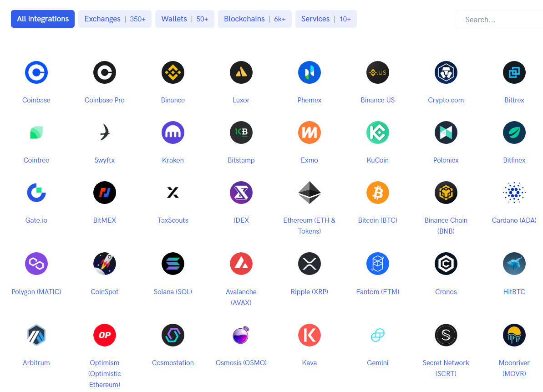
Task: Follow the Binance Chain (BNB) link
Action: coord(446,225)
